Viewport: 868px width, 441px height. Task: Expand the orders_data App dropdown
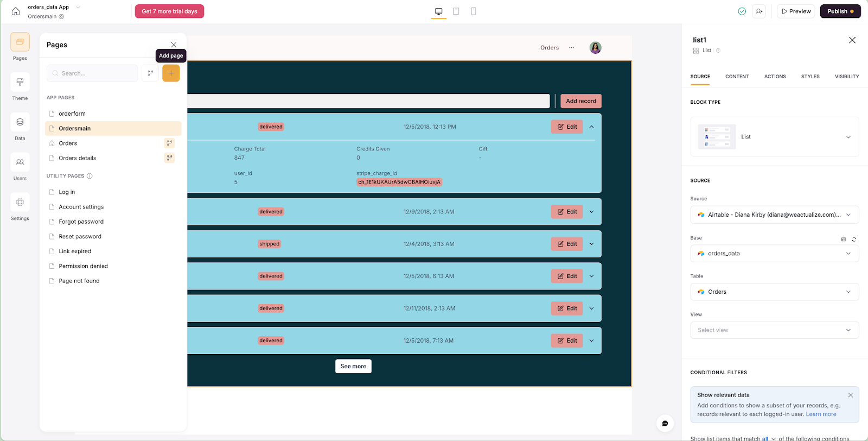point(78,7)
